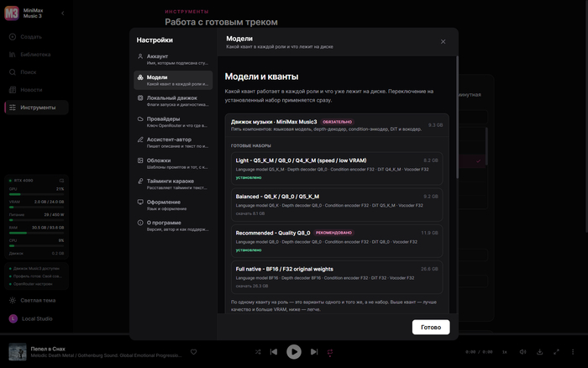Toggle Светлая тема theme switch
The image size is (588, 368).
(x=36, y=300)
